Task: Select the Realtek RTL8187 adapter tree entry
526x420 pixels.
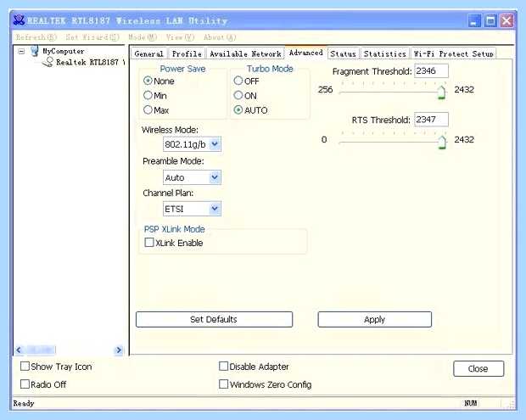Action: click(x=90, y=63)
